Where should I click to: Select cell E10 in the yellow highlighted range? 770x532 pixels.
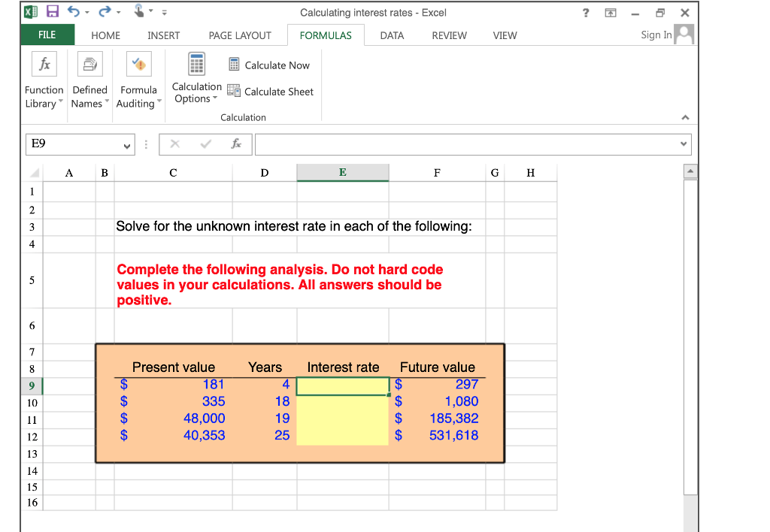[x=343, y=401]
